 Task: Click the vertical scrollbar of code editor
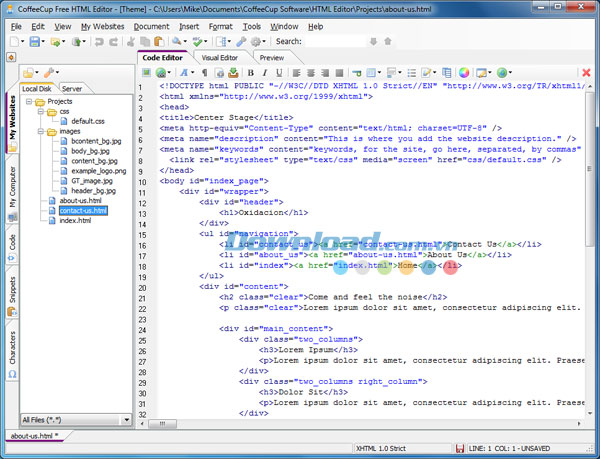pyautogui.click(x=590, y=168)
